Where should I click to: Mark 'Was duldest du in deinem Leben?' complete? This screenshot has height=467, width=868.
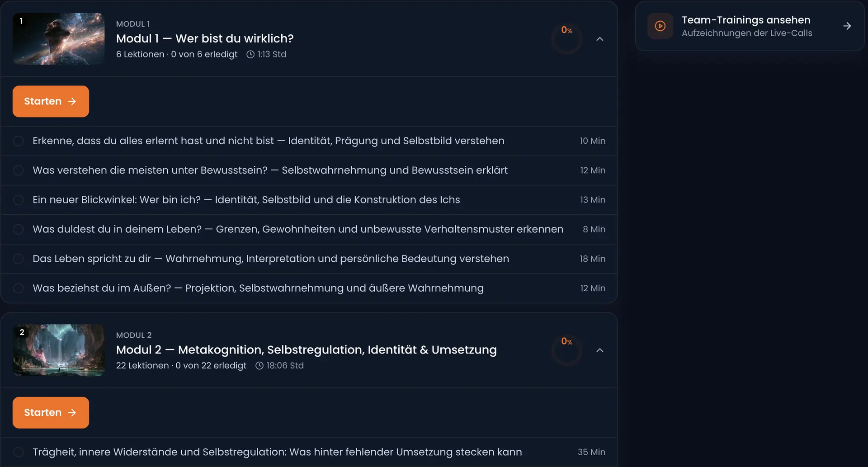pyautogui.click(x=19, y=230)
